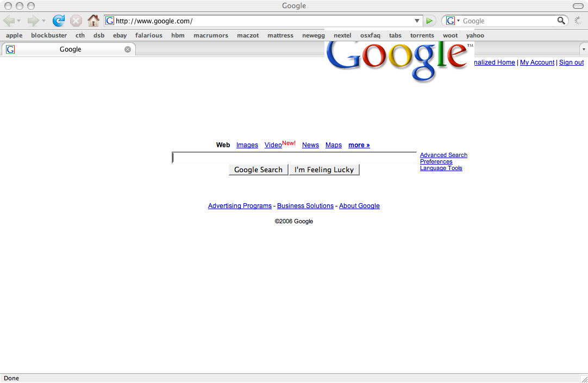
Task: Click the magnifying glass search icon
Action: pyautogui.click(x=561, y=21)
